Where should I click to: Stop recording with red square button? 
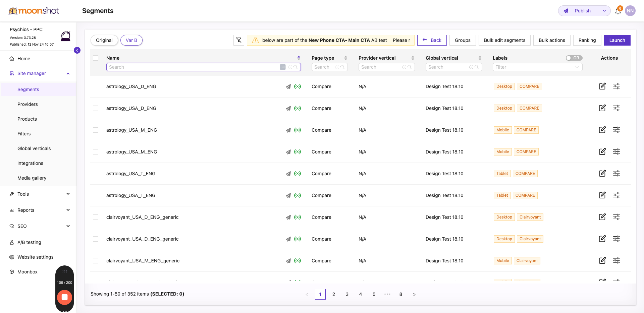pos(64,297)
